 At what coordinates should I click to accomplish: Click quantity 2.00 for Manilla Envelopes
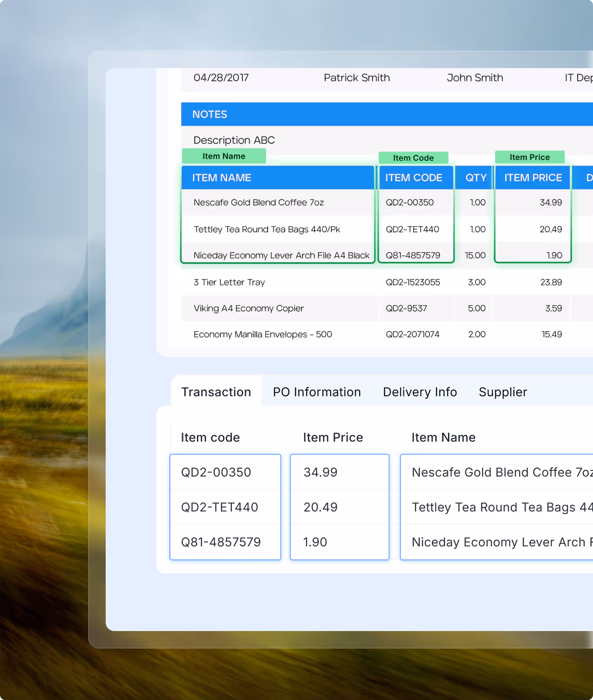(477, 334)
